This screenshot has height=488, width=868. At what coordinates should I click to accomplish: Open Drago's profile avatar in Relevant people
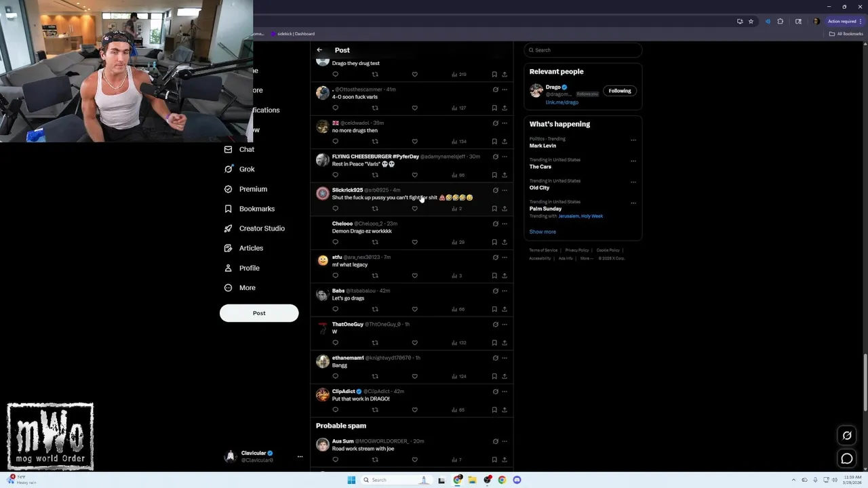[536, 90]
